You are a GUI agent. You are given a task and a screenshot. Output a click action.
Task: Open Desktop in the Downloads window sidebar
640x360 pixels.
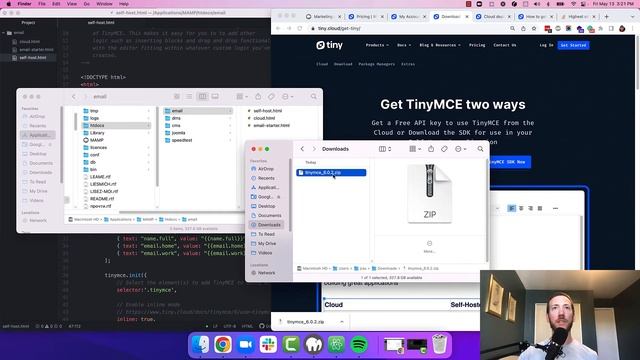click(267, 206)
